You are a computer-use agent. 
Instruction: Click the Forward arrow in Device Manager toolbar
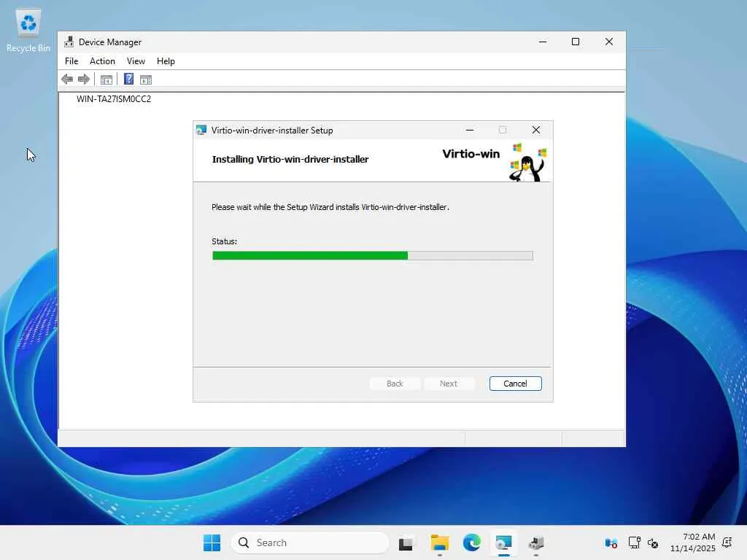point(84,79)
